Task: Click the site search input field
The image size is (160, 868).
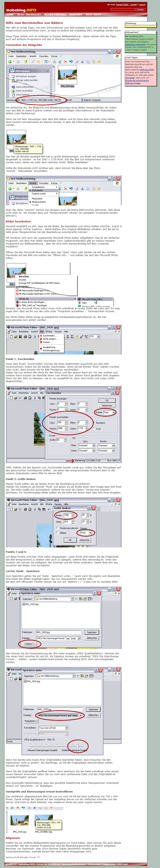Action: [123, 9]
